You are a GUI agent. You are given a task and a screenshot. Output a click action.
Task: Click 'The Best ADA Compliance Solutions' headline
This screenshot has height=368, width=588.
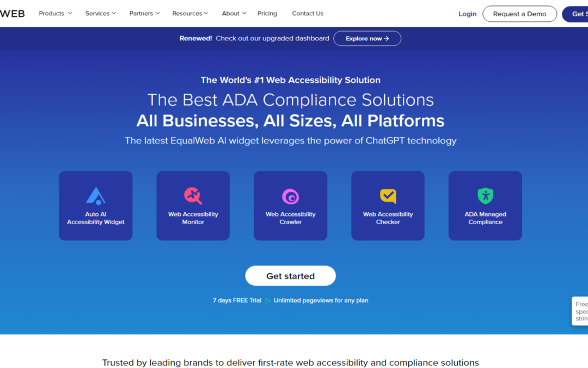point(290,100)
